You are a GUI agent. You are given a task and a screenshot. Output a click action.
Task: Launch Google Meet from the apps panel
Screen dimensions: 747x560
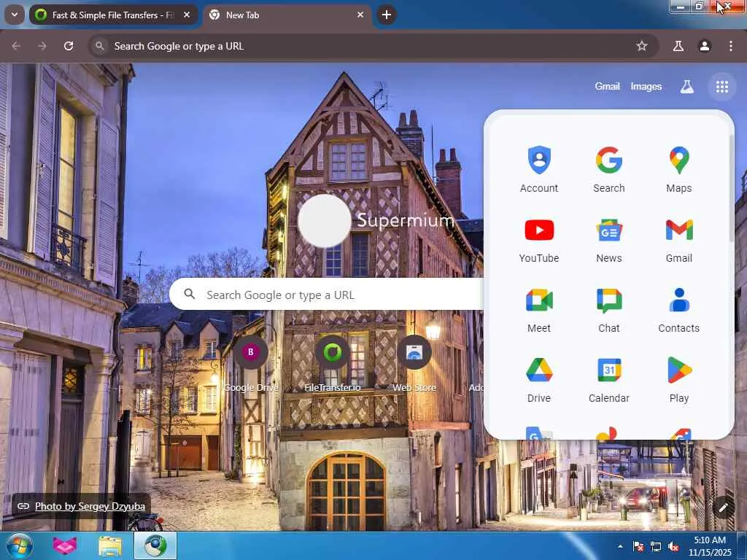tap(539, 309)
